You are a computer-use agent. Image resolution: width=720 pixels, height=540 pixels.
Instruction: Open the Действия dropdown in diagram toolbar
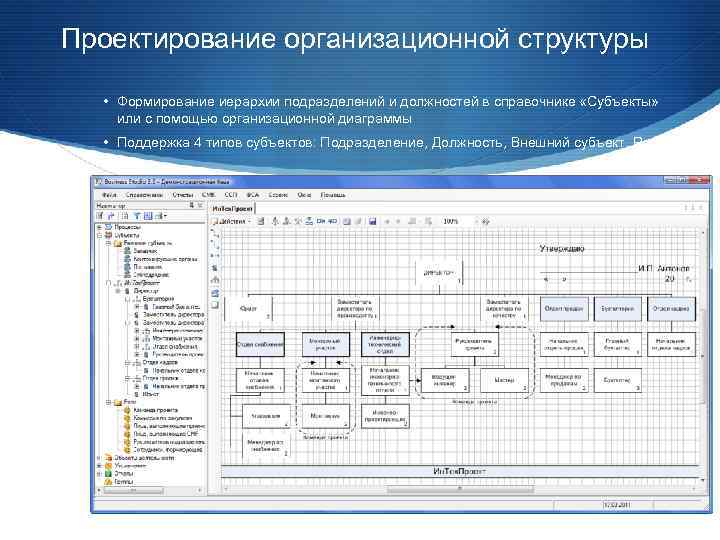click(x=232, y=221)
